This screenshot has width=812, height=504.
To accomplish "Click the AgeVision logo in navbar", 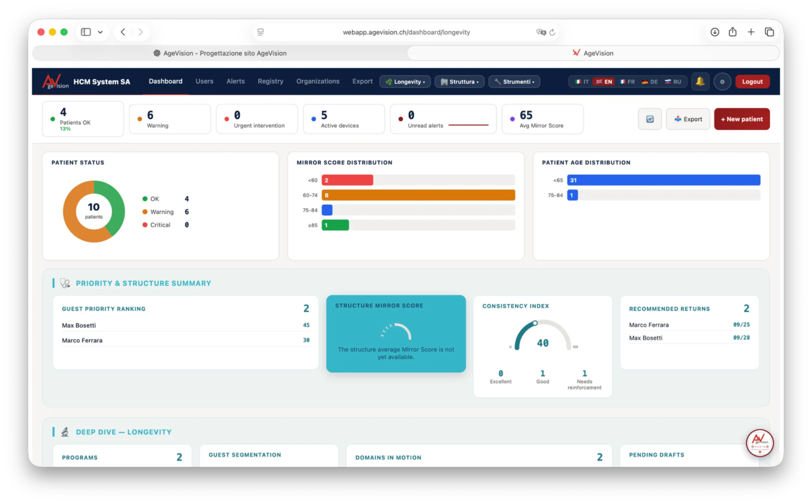I will (x=55, y=82).
